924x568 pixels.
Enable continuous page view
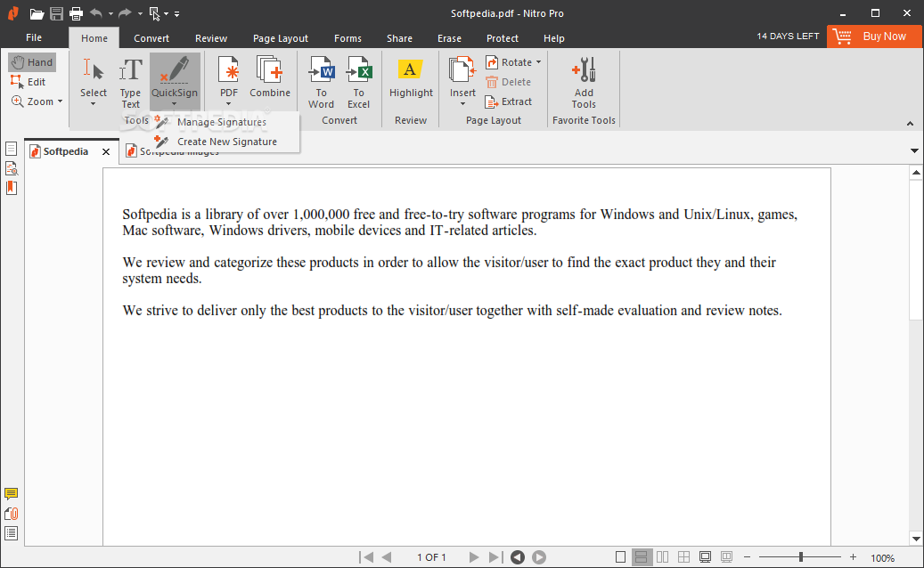(x=642, y=556)
